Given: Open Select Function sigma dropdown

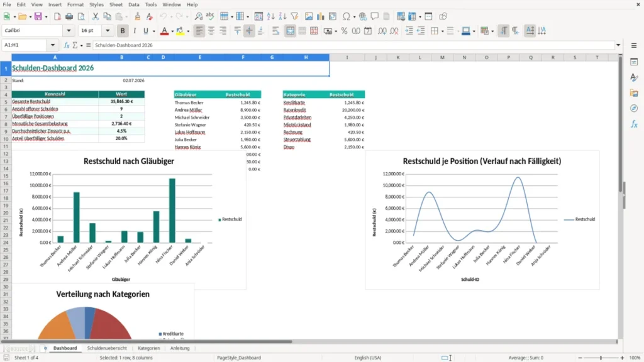Looking at the screenshot, I should 81,45.
